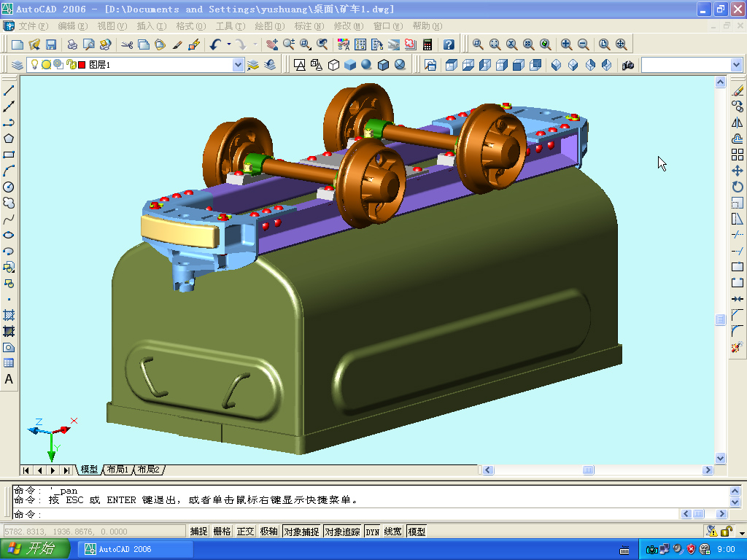Open the 绘图 menu

point(270,26)
